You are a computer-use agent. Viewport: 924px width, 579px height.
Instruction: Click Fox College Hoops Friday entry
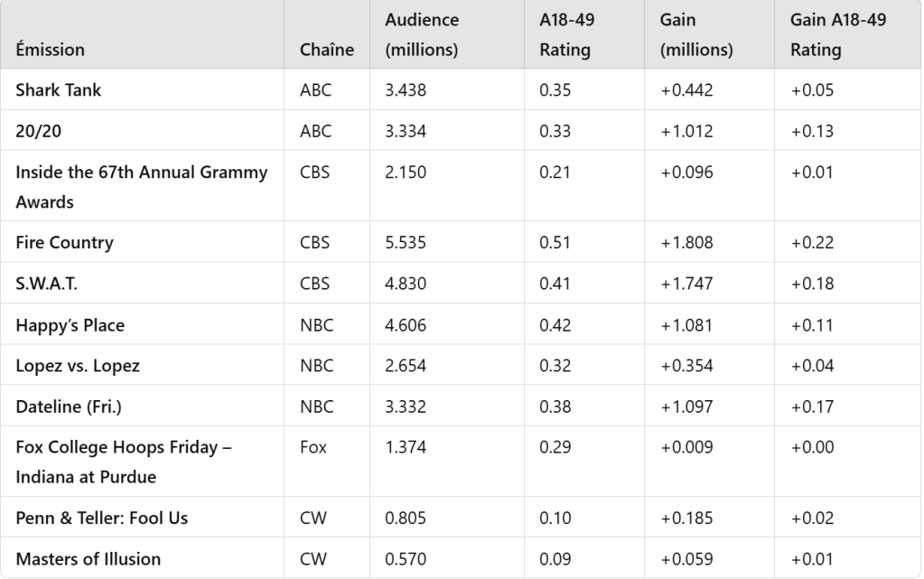tap(123, 462)
